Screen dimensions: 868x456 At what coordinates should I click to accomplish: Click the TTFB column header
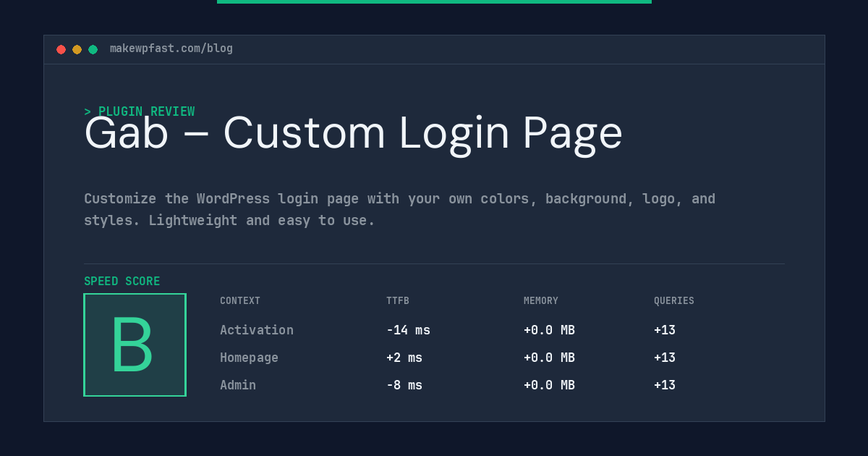[x=398, y=301]
